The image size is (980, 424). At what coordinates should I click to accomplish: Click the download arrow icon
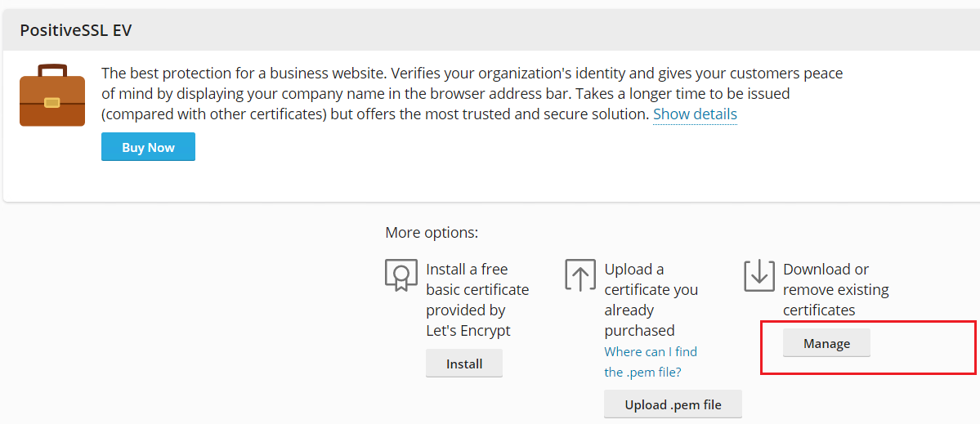point(758,275)
